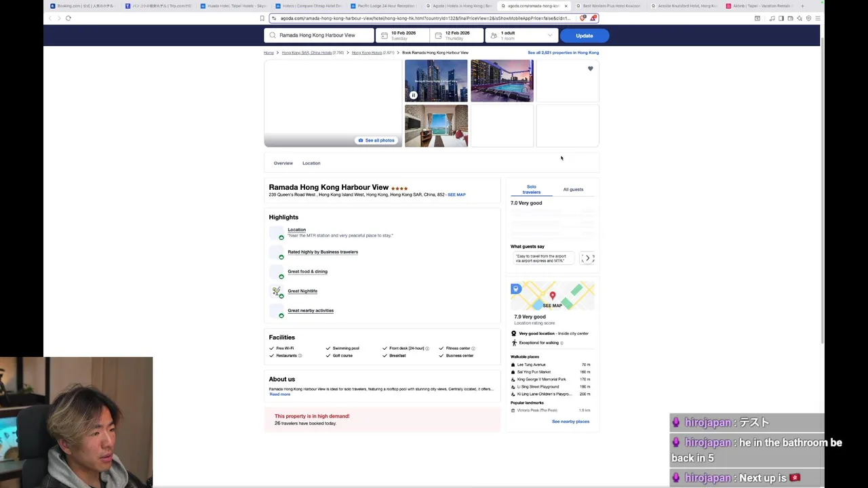Click the info icon beside Restaurants
Image resolution: width=868 pixels, height=488 pixels.
pos(300,356)
